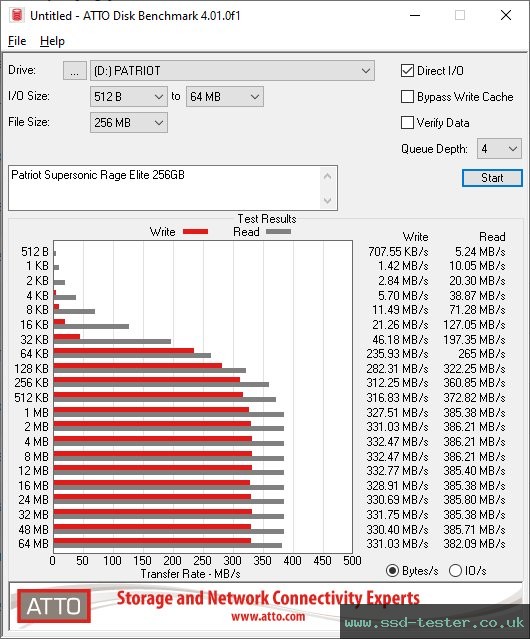Click the Transfer Rate - MB/s axis label
The height and width of the screenshot is (639, 530).
191,574
